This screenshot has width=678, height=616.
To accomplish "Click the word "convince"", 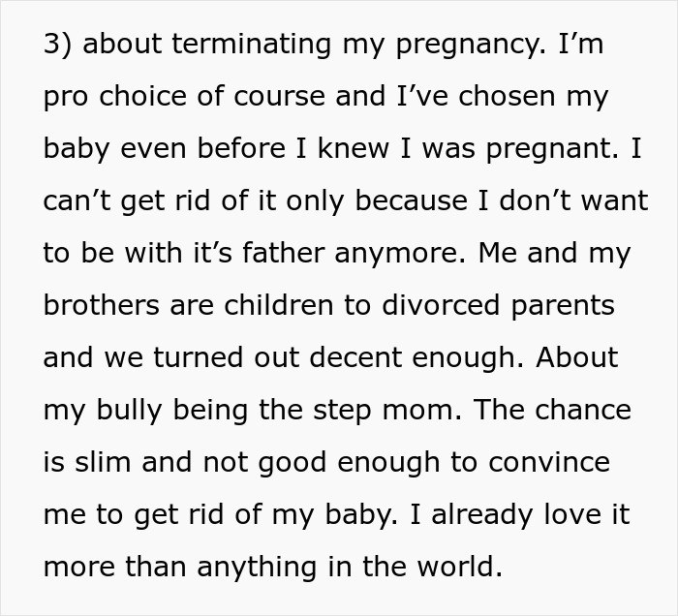I will 550,462.
